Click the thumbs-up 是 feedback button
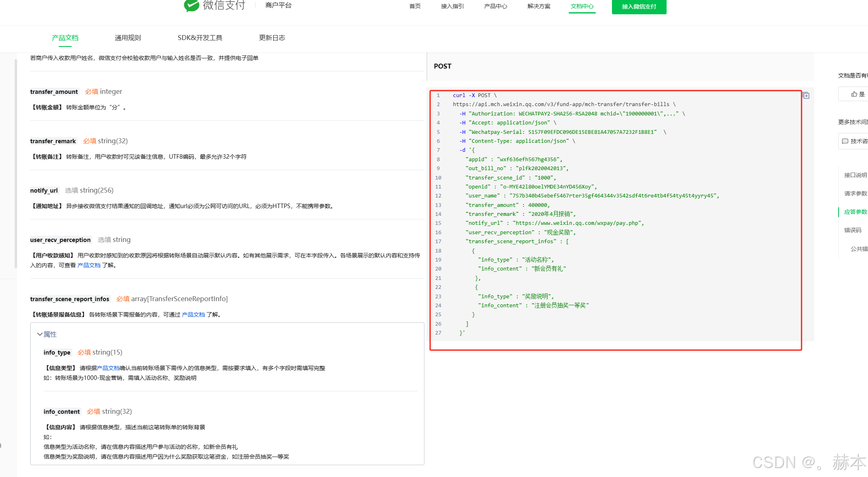This screenshot has height=477, width=868. pyautogui.click(x=857, y=94)
